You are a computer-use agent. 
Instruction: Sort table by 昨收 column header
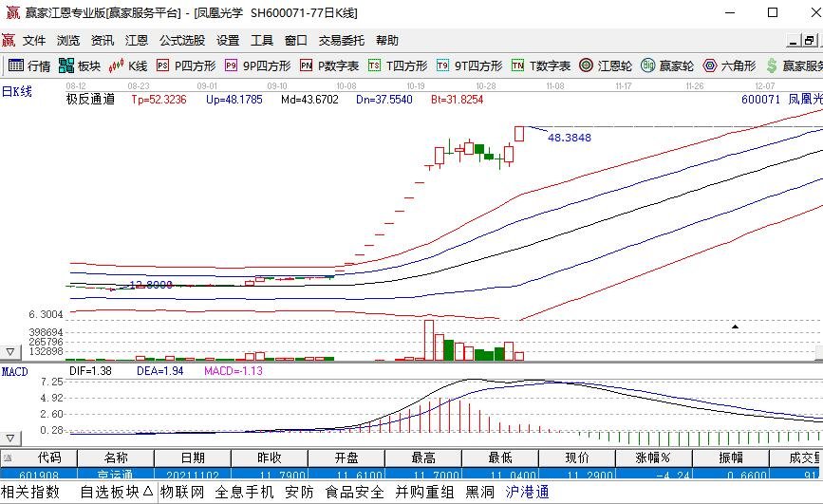pos(270,457)
